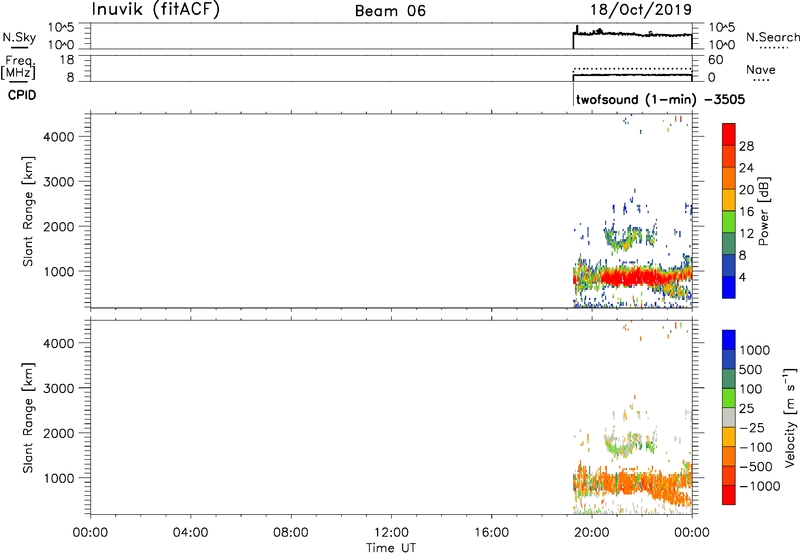Viewport: 800px width, 554px height.
Task: Click the red high-power backscatter band in the power panel
Action: click(635, 277)
